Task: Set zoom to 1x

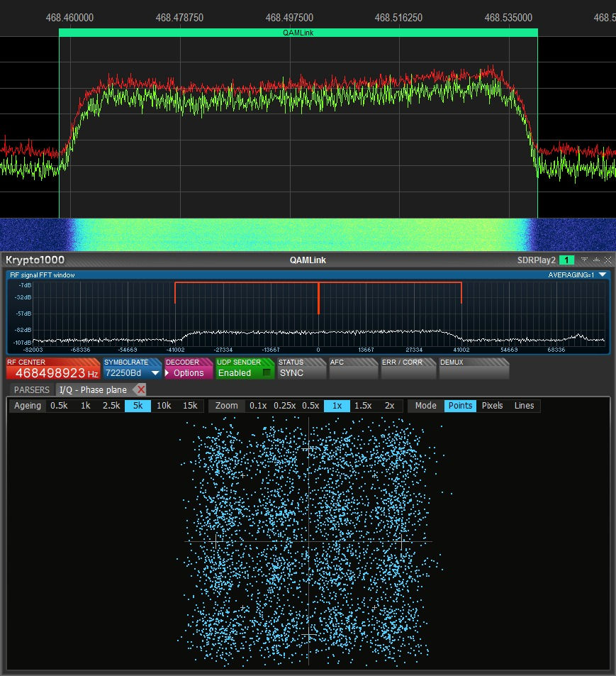Action: 337,406
